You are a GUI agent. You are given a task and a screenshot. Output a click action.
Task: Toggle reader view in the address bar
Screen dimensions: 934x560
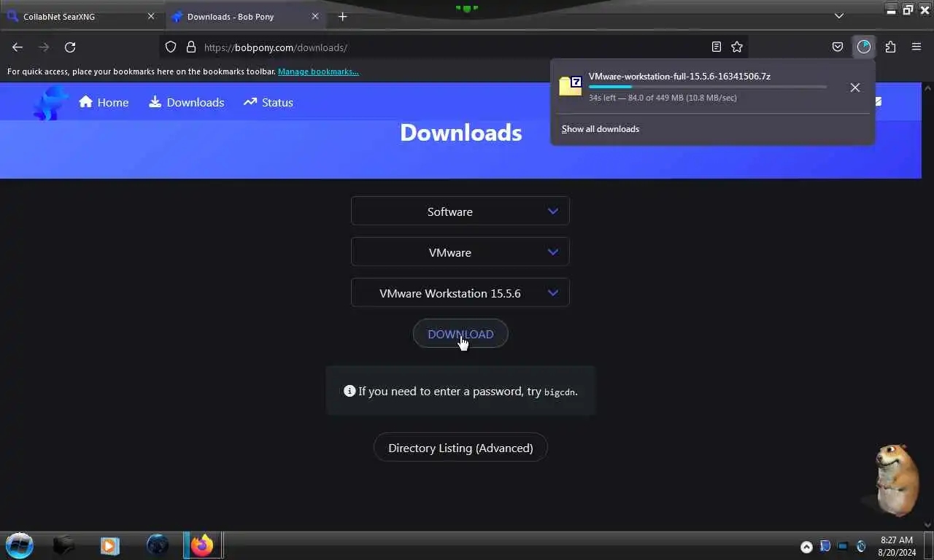point(717,47)
